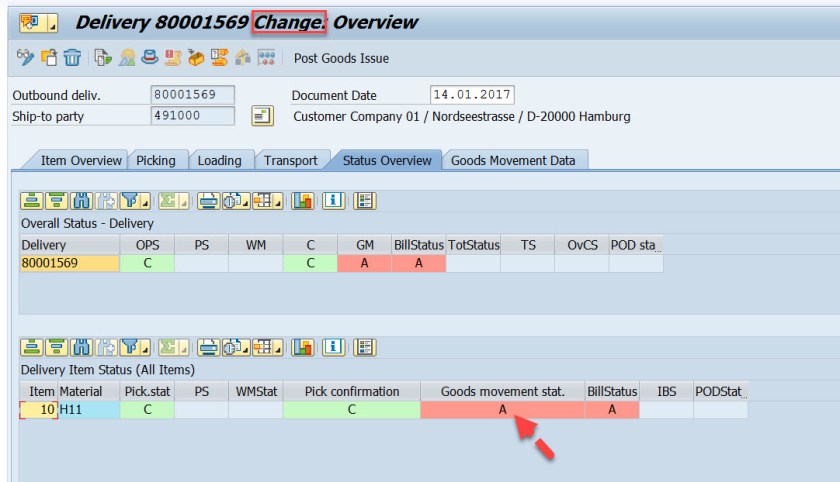Click Find Next in Overall Status toolbar
This screenshot has height=482, width=840.
(106, 201)
